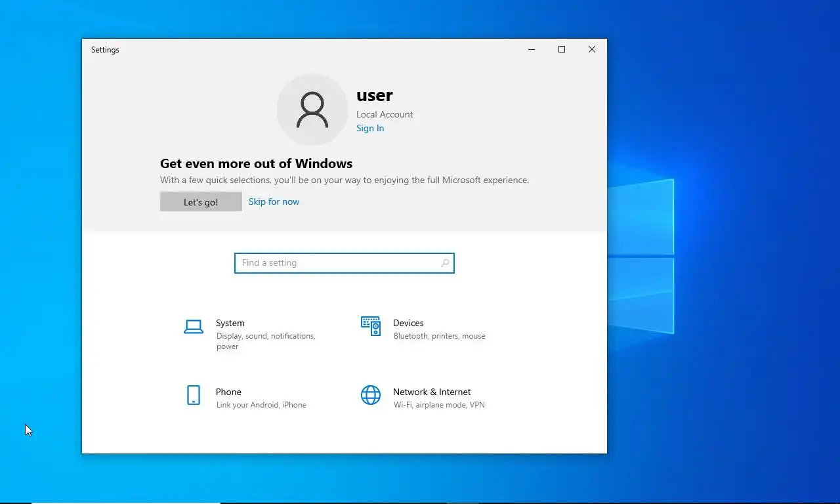
Task: Open the Devices keyboard and speaker icon
Action: pyautogui.click(x=371, y=326)
